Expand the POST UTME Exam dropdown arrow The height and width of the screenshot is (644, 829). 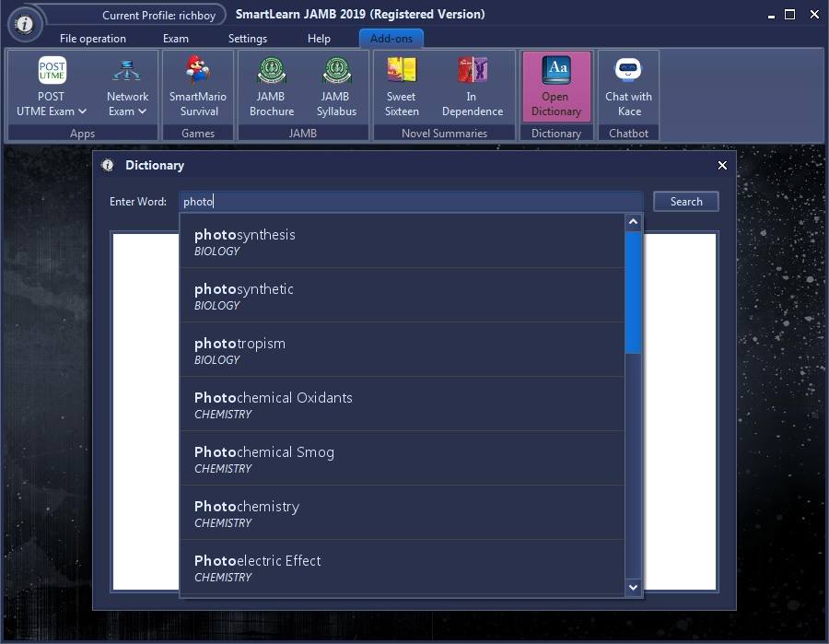(83, 111)
